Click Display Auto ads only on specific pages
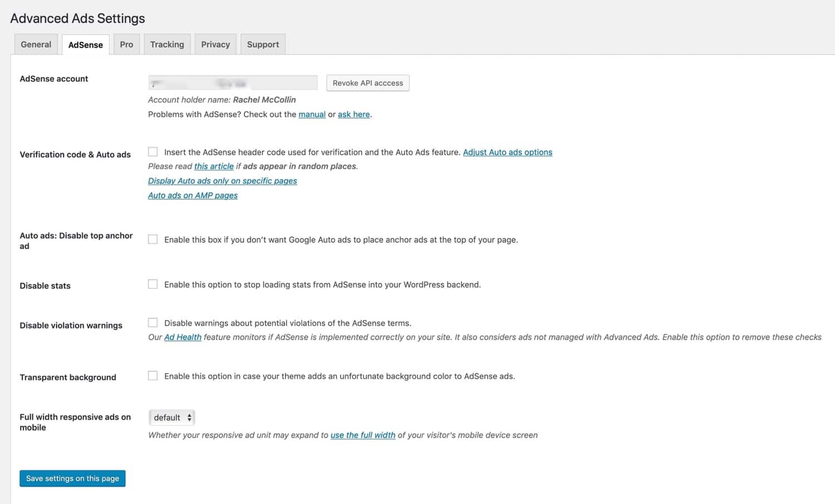835x504 pixels. click(222, 180)
